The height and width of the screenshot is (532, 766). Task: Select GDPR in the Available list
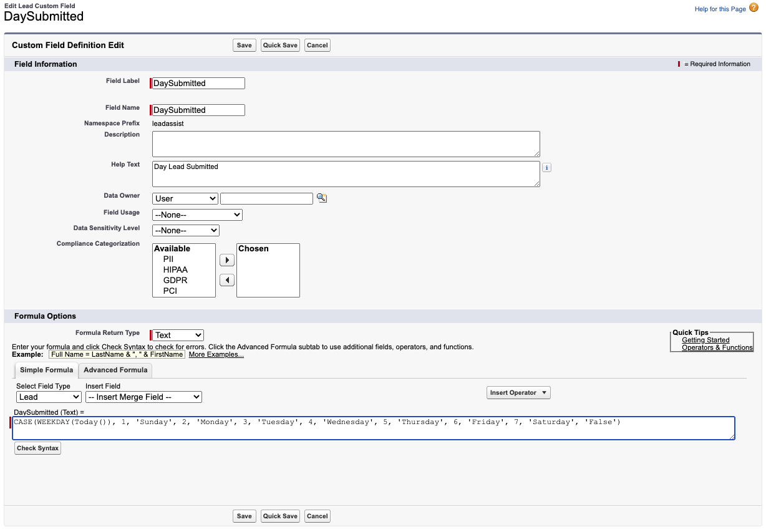175,280
